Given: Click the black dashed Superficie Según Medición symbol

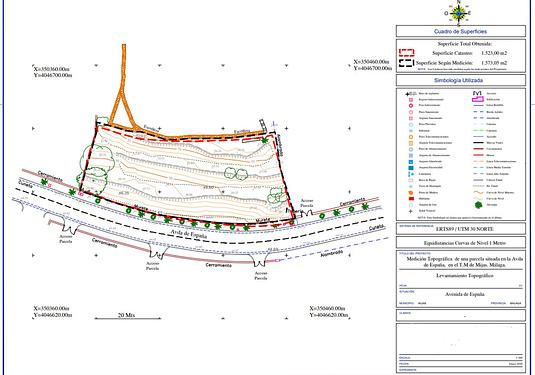Looking at the screenshot, I should pyautogui.click(x=406, y=63).
